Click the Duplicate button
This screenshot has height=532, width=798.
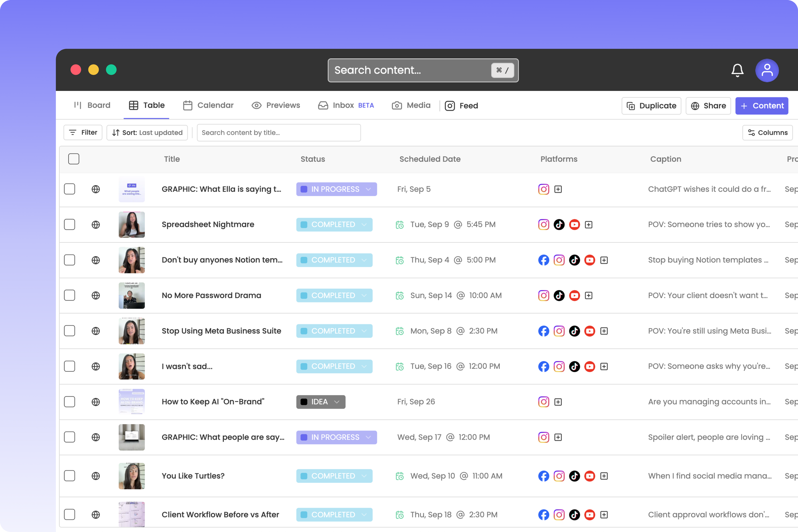click(x=651, y=106)
